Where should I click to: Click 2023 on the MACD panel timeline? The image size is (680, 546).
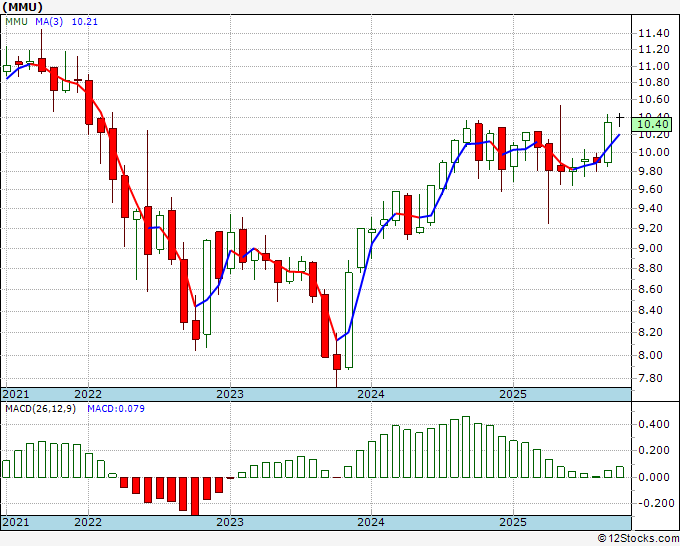tap(230, 522)
